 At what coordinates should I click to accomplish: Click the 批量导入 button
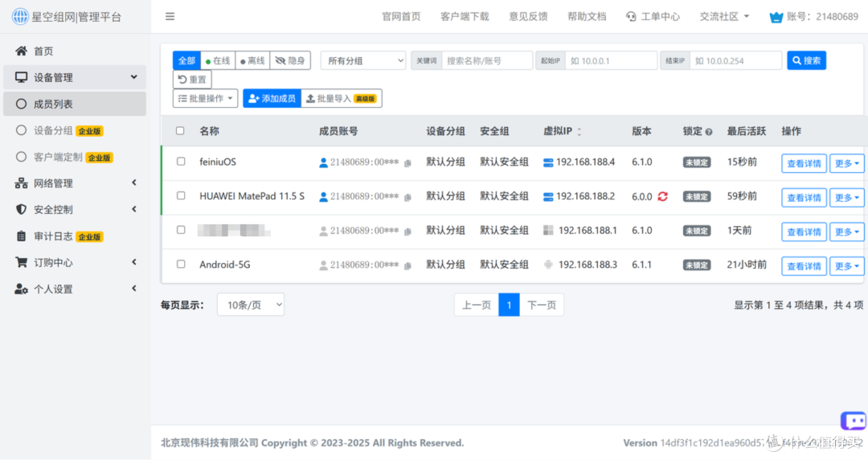[x=342, y=99]
